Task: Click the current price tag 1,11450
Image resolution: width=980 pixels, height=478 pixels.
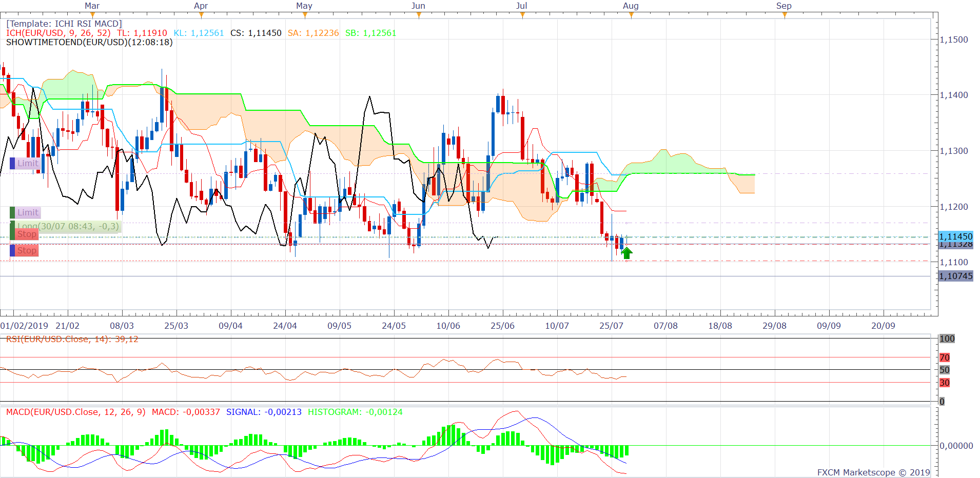Action: [956, 236]
